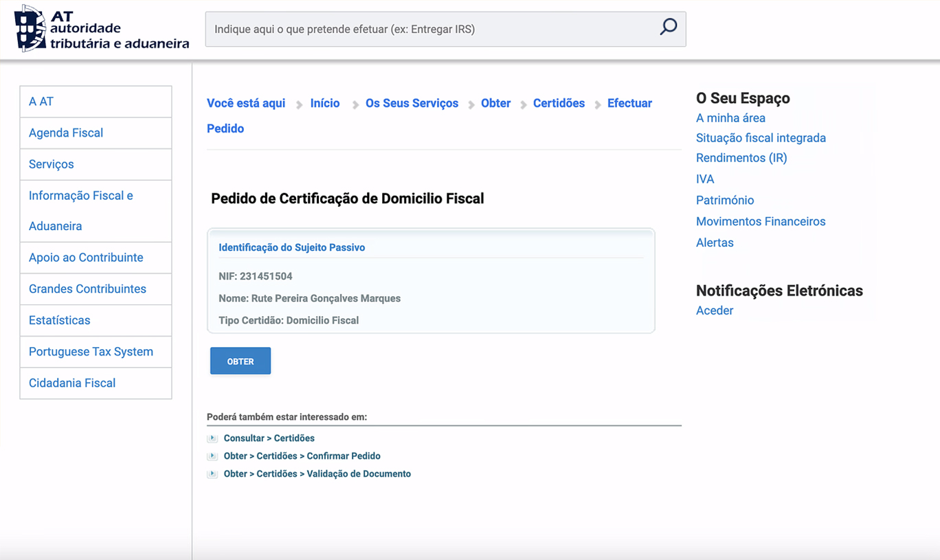Open Cidadania Fiscal in the sidebar
The width and height of the screenshot is (940, 560).
click(72, 383)
